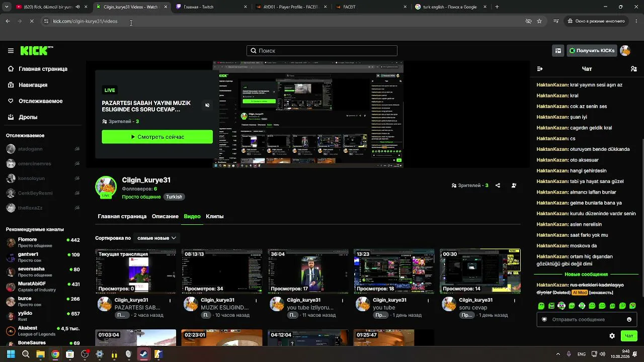Insert the first green emote in quick emotes row
The image size is (644, 362).
[541, 306]
